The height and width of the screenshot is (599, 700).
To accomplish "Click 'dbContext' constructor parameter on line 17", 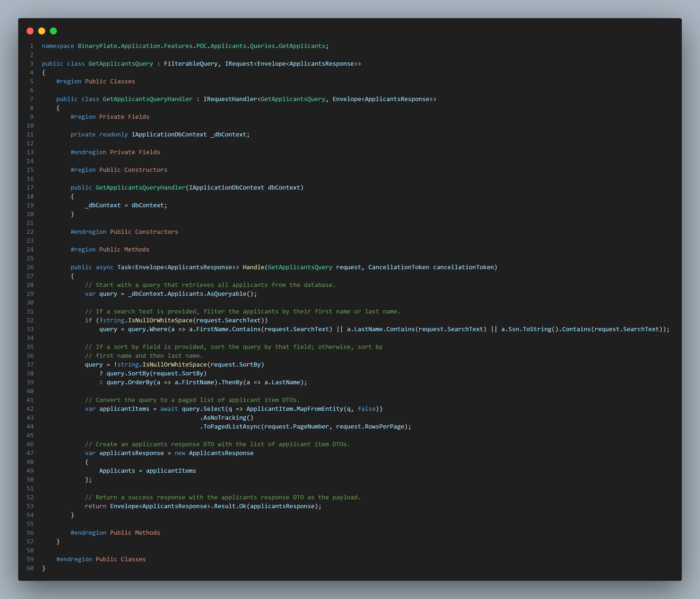I will click(284, 187).
